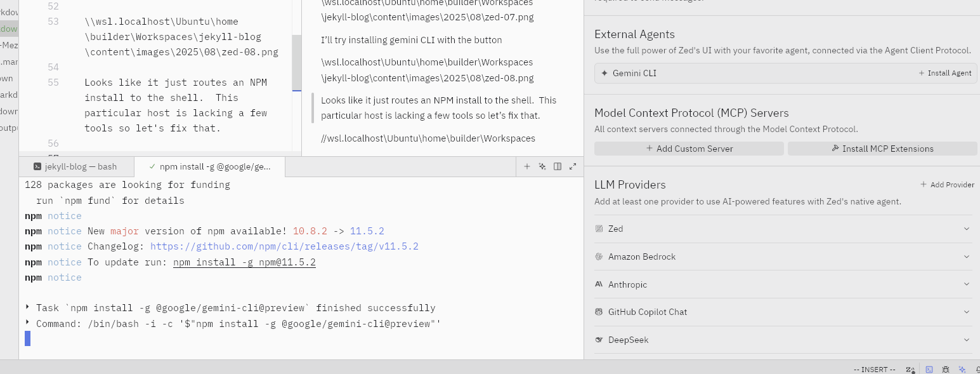Image resolution: width=980 pixels, height=374 pixels.
Task: Expand the GitHub Copilot Chat chevron
Action: click(967, 312)
